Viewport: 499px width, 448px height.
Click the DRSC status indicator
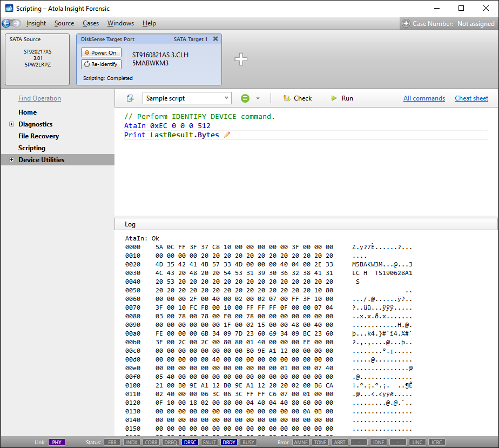[x=190, y=442]
